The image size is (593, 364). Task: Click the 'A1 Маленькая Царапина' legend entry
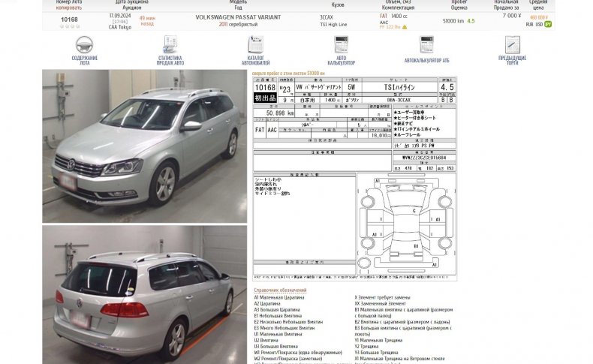[279, 297]
